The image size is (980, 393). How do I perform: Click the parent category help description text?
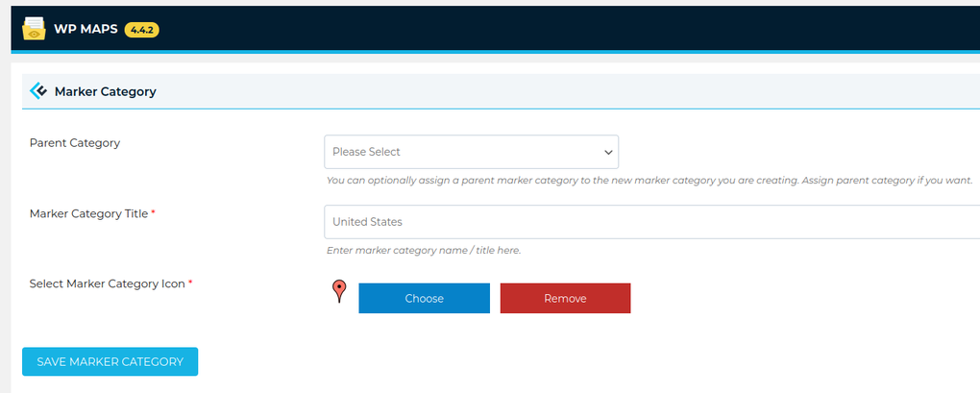(x=649, y=180)
